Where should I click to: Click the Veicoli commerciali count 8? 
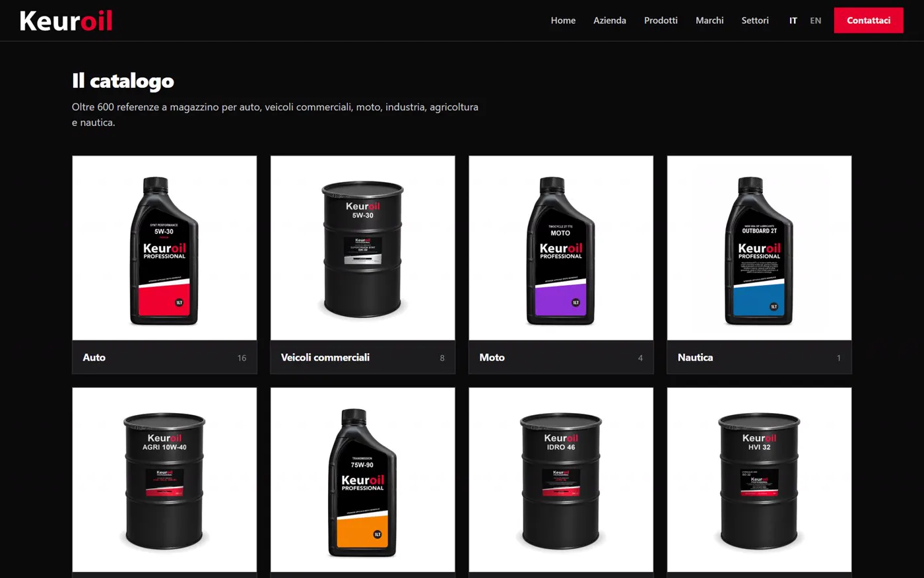(x=442, y=358)
